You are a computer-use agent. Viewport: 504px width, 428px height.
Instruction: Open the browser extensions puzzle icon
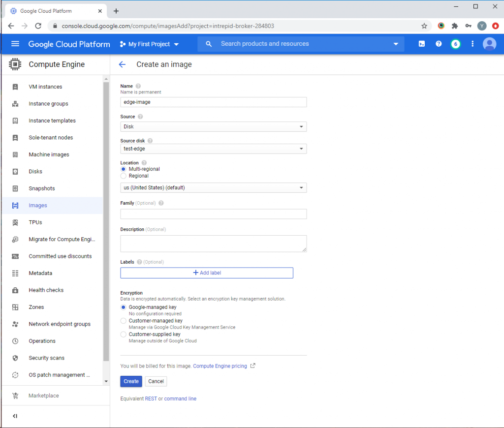point(454,26)
